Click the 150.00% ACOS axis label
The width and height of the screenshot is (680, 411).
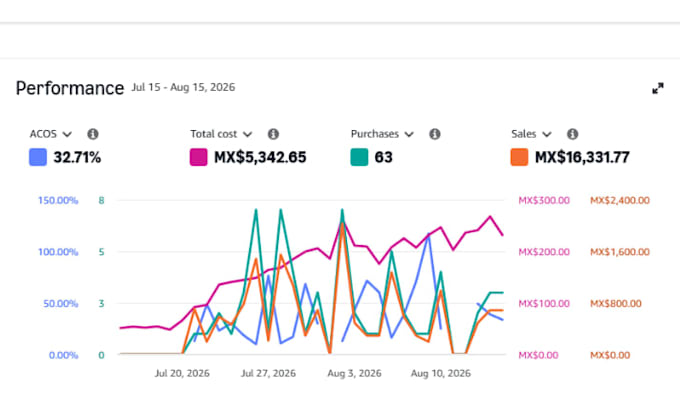pyautogui.click(x=58, y=200)
